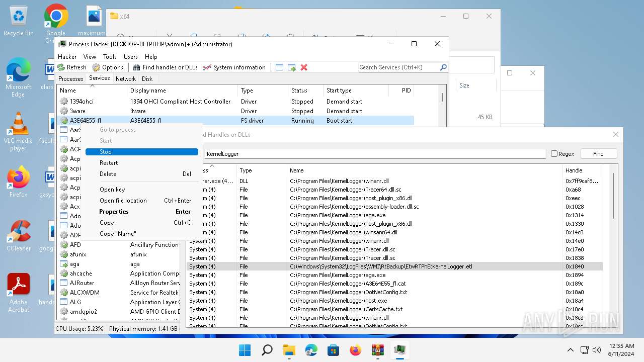The image size is (644, 362).
Task: Sort services by Start type column header
Action: [356, 90]
